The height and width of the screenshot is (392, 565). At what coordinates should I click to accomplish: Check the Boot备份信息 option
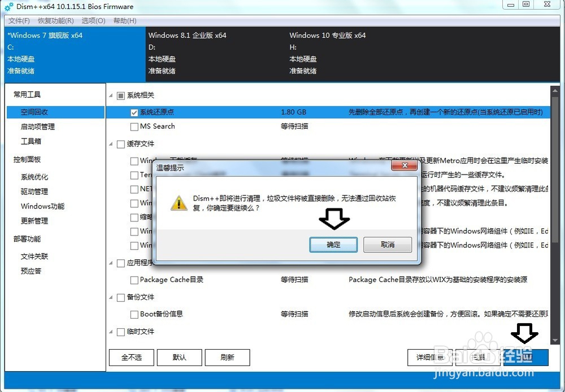point(134,315)
